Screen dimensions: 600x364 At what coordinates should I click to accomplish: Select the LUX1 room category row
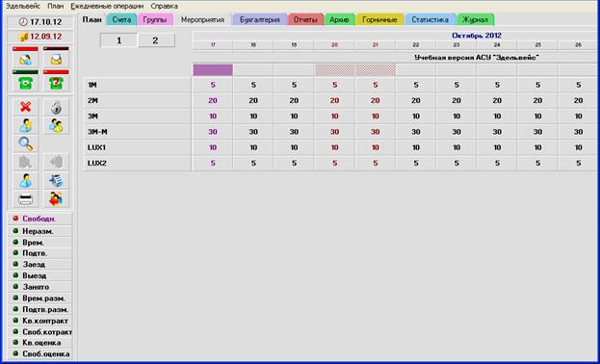pos(138,147)
